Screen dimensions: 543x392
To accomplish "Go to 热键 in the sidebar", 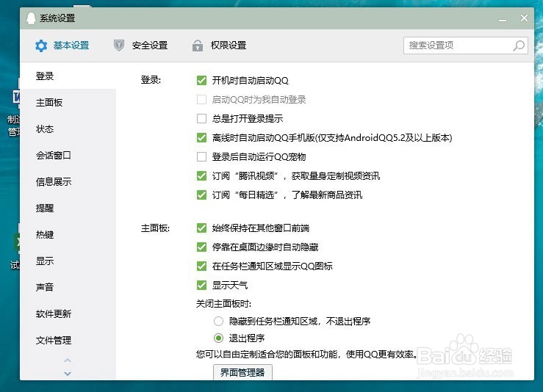I will coord(68,235).
